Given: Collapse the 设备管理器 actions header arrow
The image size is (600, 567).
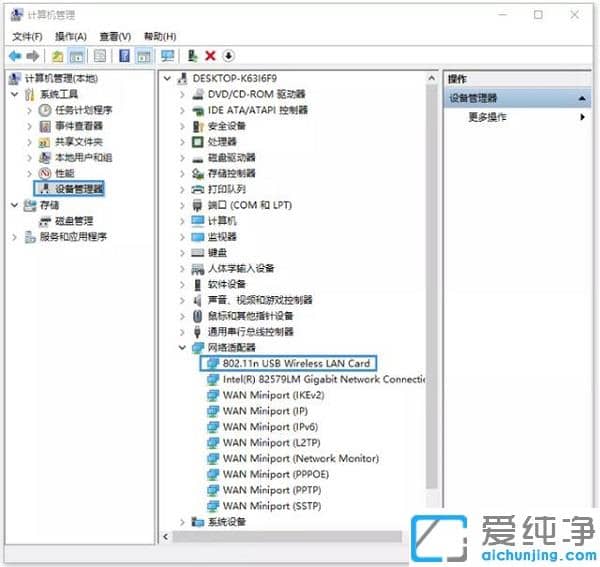Looking at the screenshot, I should click(x=582, y=98).
